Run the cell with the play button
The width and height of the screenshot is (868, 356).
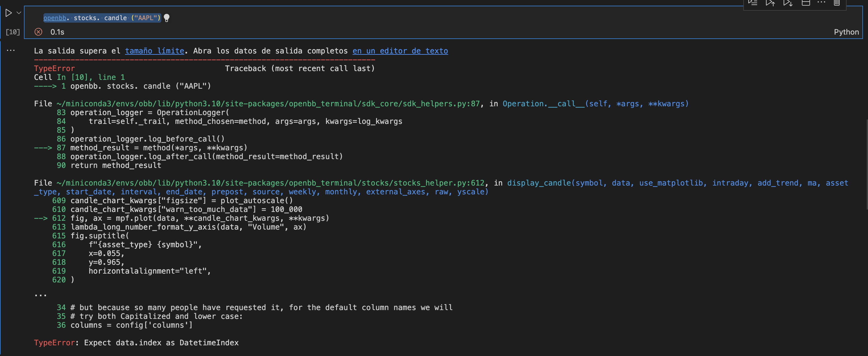(x=8, y=13)
